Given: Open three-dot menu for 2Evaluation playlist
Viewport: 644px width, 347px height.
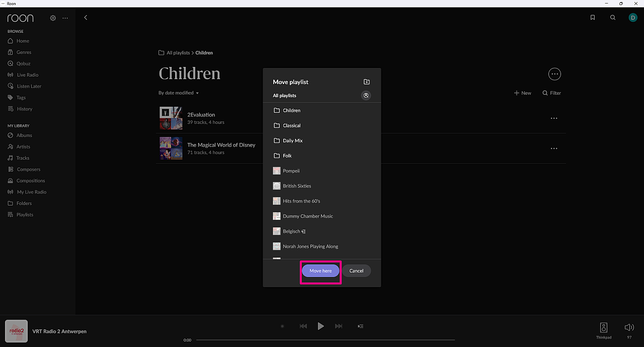Looking at the screenshot, I should pos(554,118).
